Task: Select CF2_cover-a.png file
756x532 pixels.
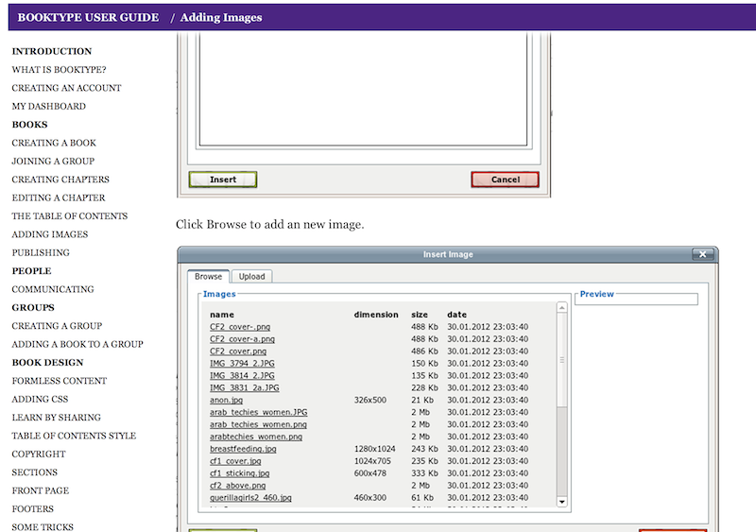Action: click(x=242, y=339)
